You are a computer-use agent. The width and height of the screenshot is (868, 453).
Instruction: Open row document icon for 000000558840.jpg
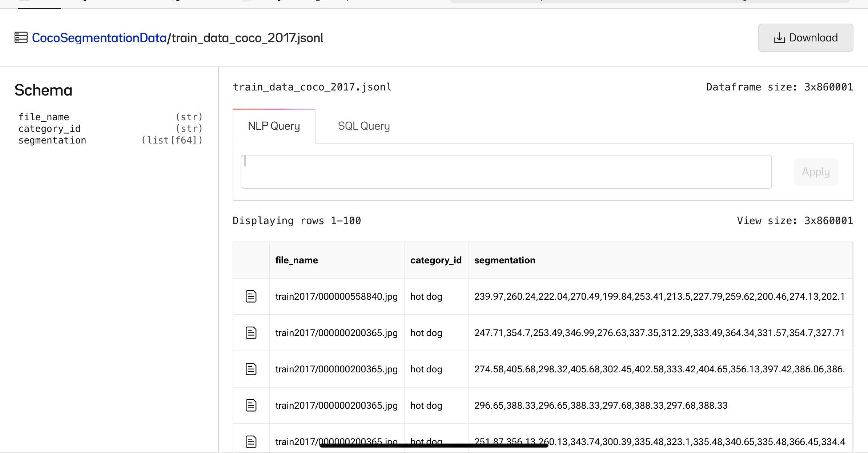pyautogui.click(x=251, y=296)
